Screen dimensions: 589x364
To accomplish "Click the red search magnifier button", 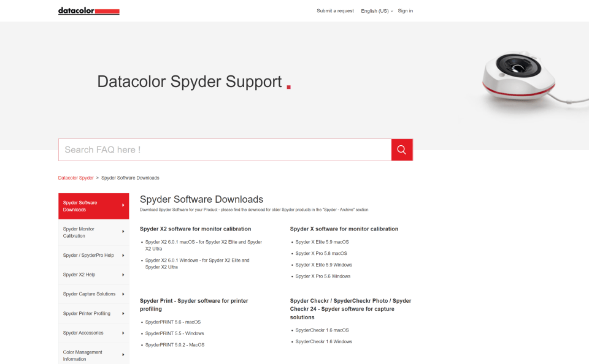I will click(402, 150).
